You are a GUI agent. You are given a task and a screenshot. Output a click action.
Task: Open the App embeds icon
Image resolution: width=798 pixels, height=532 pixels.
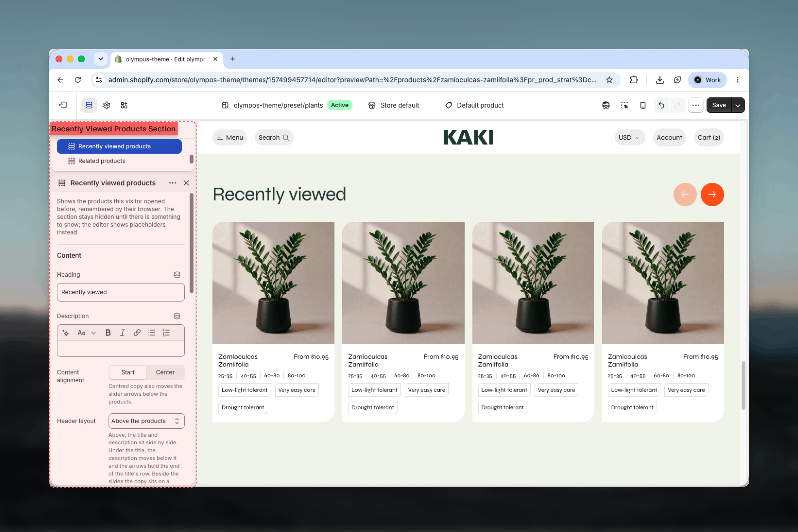pyautogui.click(x=124, y=105)
